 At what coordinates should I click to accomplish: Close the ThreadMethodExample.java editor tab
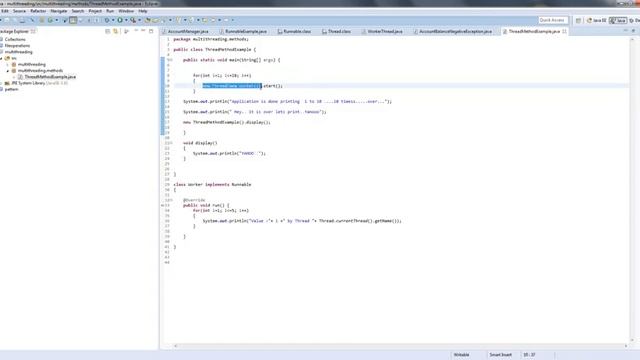tap(564, 31)
